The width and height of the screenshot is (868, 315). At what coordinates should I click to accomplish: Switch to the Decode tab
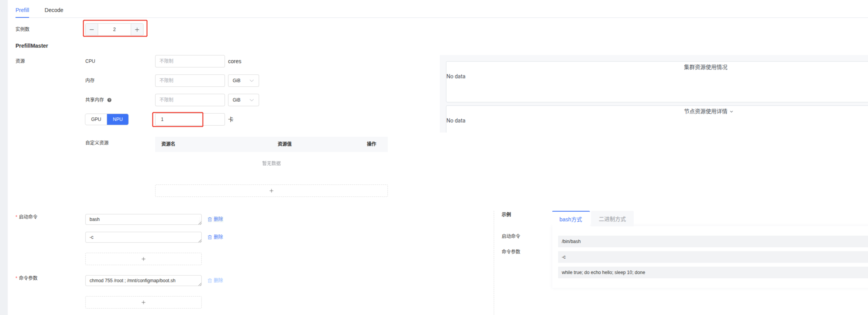click(54, 10)
